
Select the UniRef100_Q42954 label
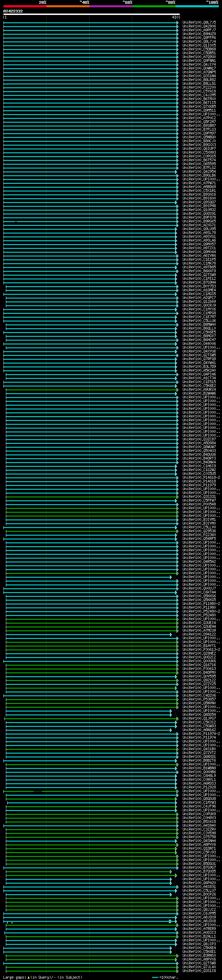point(199,172)
